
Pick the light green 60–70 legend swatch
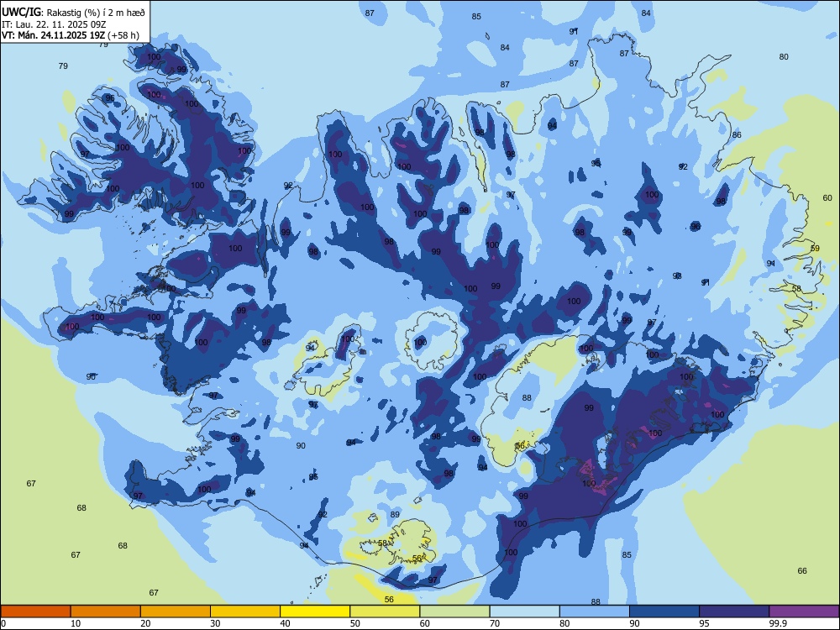(454, 612)
